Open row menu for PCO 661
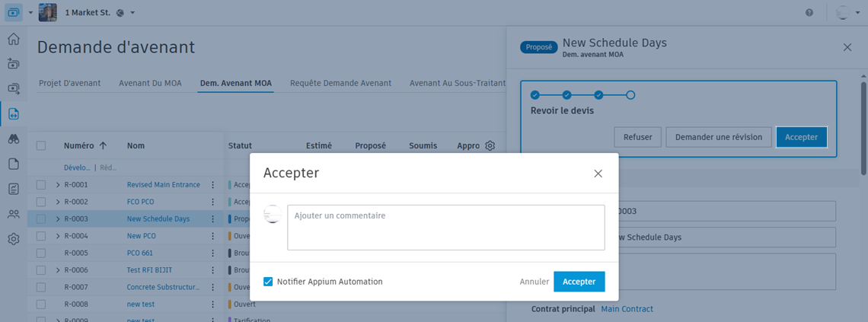Image resolution: width=868 pixels, height=322 pixels. 212,253
